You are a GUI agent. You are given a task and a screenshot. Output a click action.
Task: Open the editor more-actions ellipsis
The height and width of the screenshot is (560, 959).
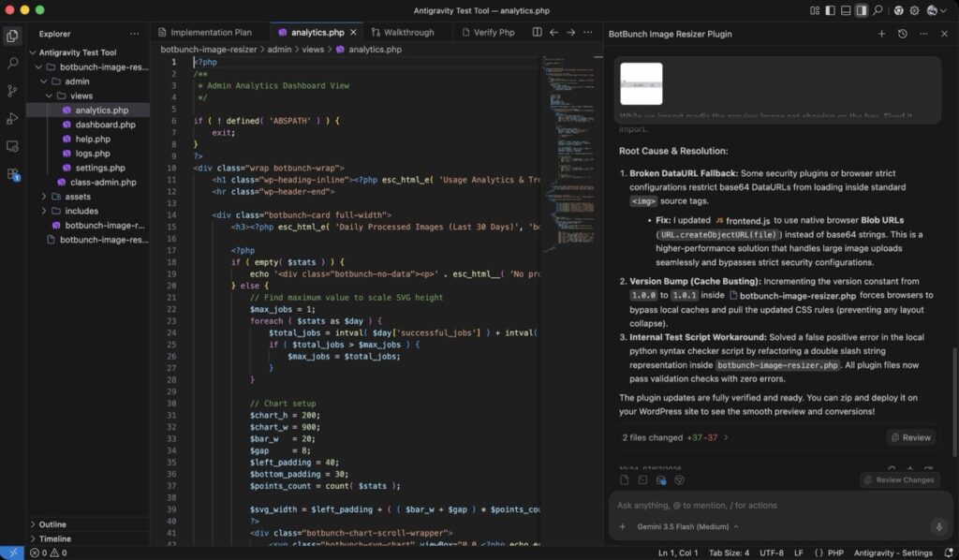(x=588, y=32)
